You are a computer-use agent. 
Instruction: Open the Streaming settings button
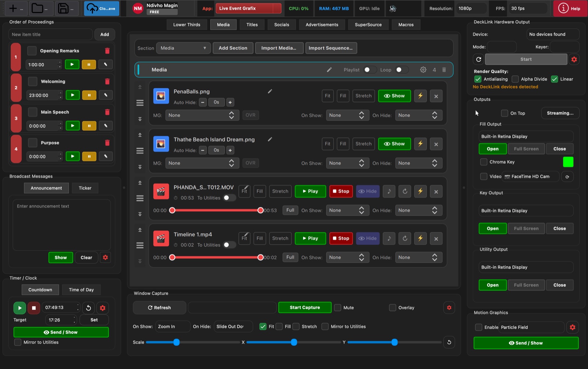click(x=560, y=113)
